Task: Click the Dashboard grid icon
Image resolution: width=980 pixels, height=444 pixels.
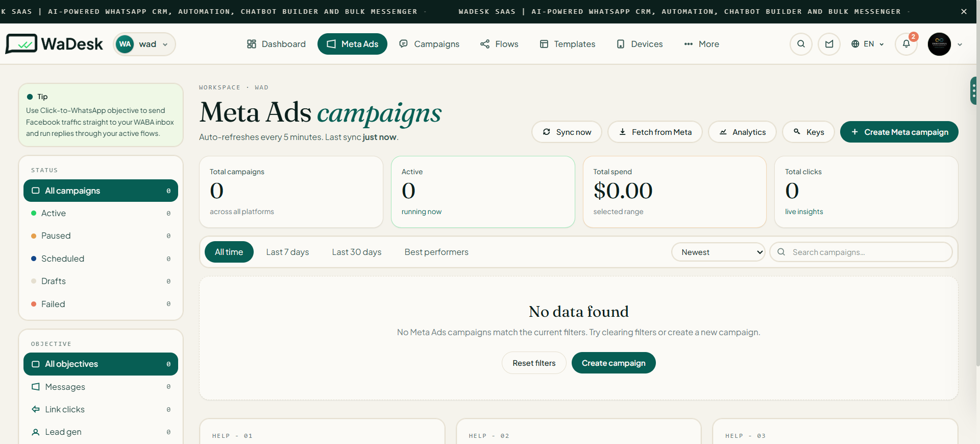Action: click(x=251, y=44)
